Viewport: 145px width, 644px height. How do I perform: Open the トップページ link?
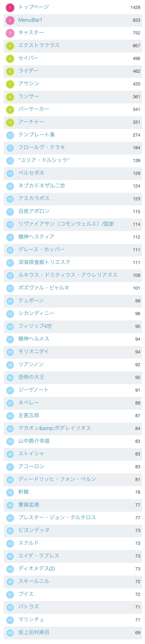pyautogui.click(x=34, y=7)
